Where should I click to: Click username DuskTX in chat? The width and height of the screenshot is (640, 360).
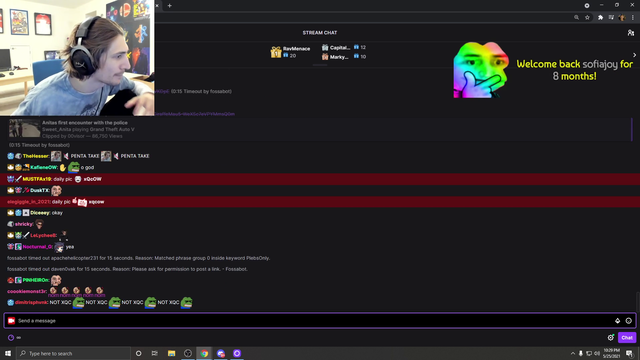(40, 191)
